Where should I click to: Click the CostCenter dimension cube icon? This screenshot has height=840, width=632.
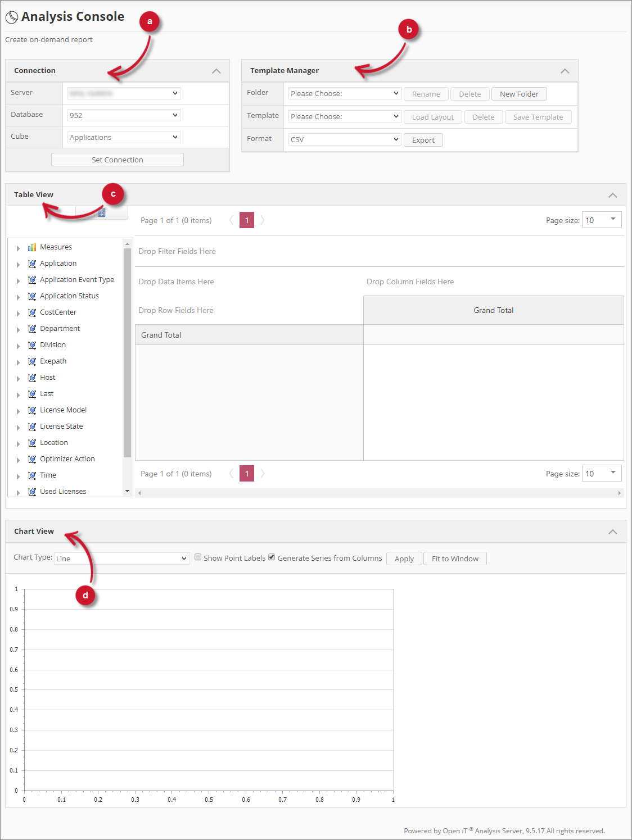pos(31,312)
